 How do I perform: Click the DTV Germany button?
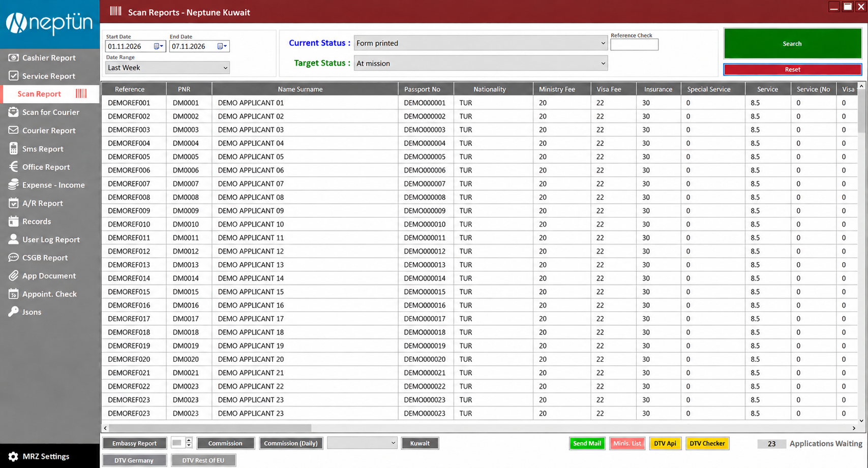click(134, 460)
